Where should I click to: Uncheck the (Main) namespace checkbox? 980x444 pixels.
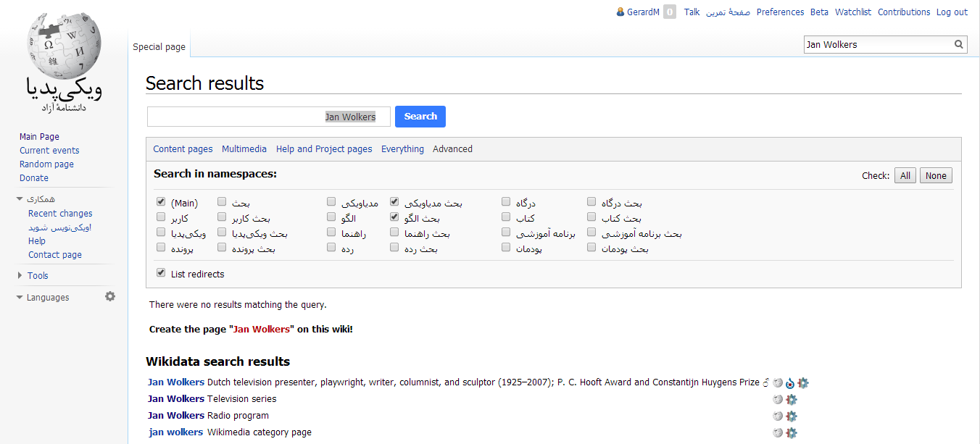(x=161, y=202)
